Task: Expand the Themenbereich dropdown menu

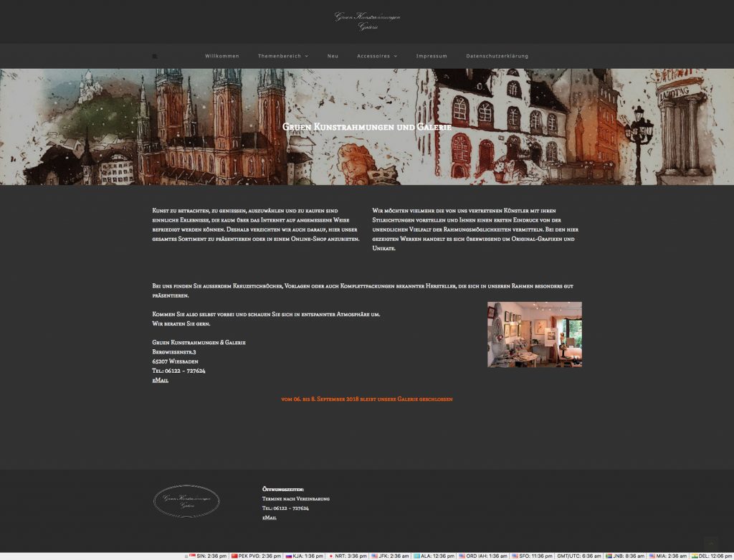Action: [x=283, y=56]
